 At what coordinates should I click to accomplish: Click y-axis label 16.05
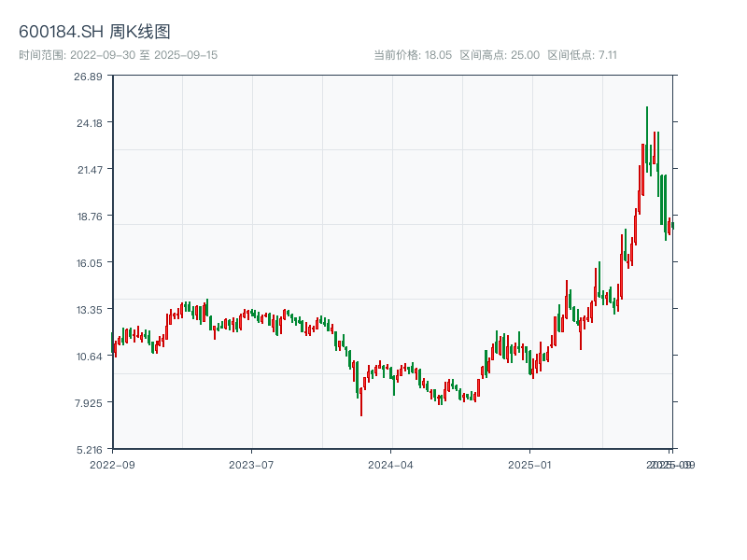[90, 263]
